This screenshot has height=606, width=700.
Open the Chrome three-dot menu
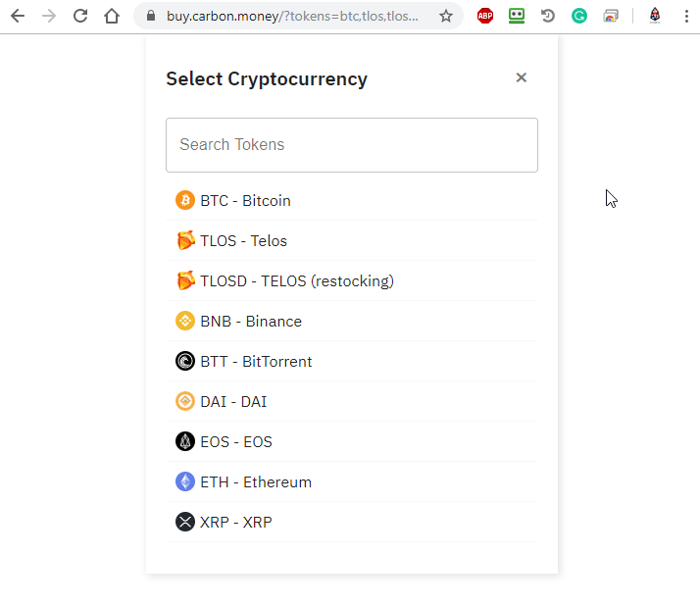[x=686, y=16]
